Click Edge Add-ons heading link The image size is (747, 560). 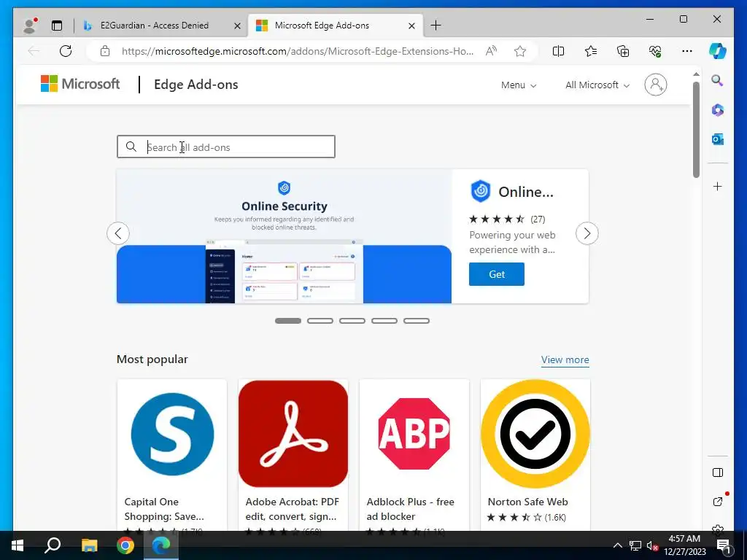pyautogui.click(x=196, y=85)
